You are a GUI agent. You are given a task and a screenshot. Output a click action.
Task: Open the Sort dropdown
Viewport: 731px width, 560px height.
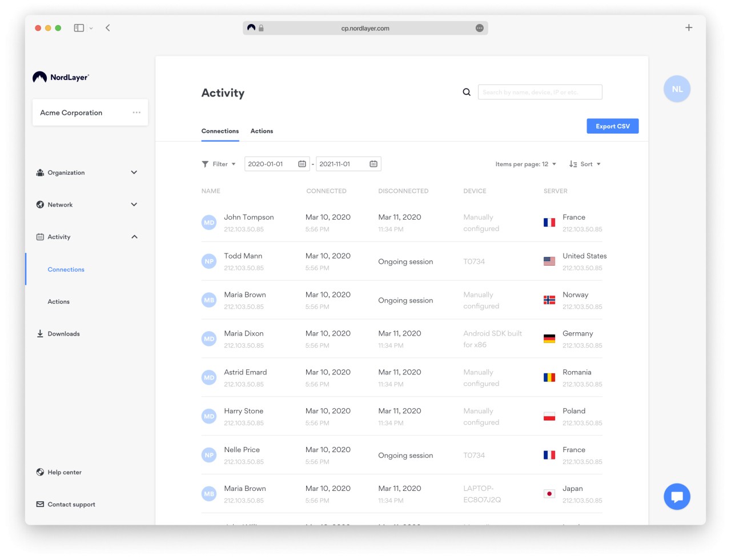585,164
